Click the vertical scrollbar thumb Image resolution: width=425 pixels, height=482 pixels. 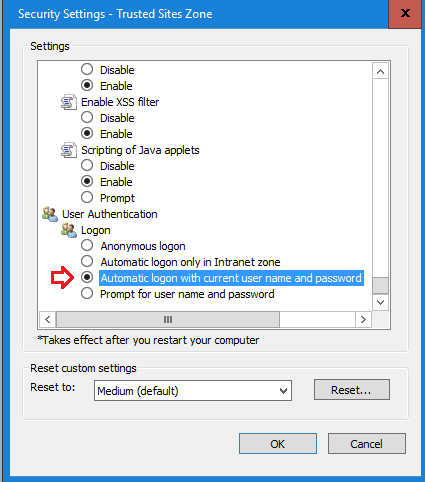click(x=380, y=286)
